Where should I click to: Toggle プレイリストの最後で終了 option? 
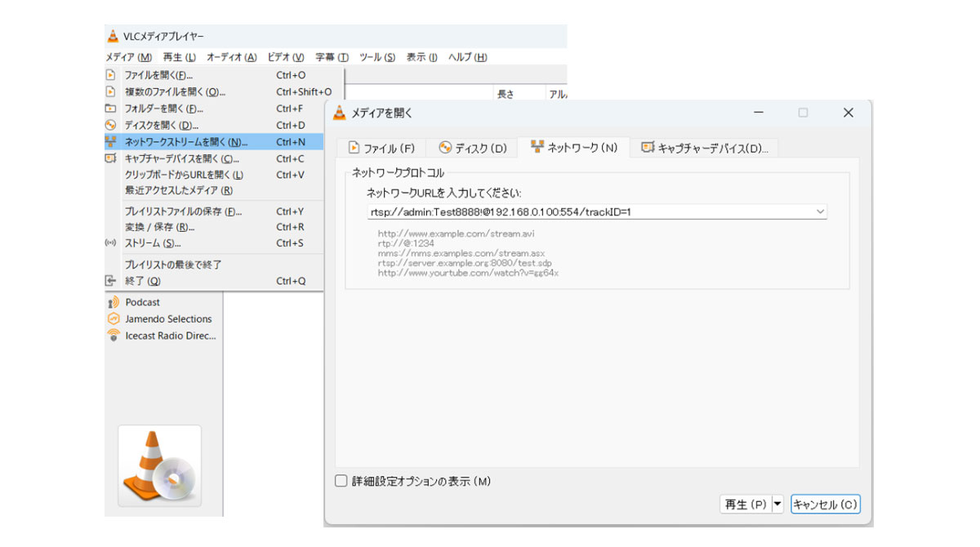coord(214,265)
